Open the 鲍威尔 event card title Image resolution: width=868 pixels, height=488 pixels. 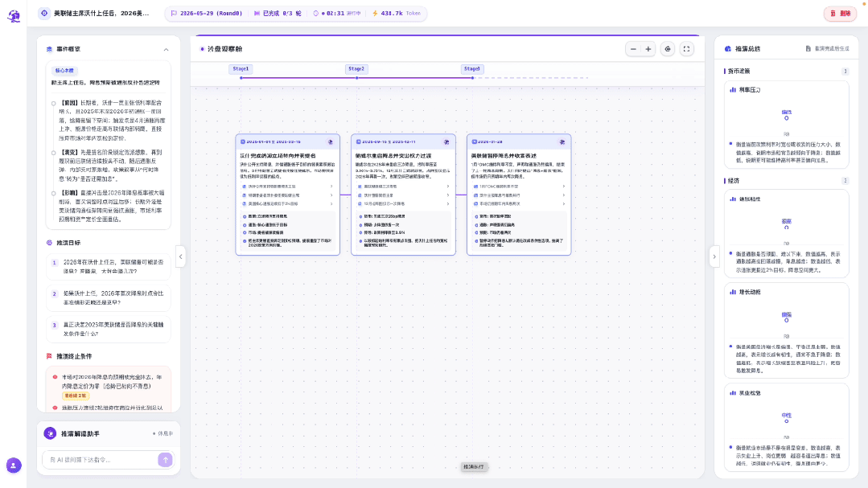[393, 156]
